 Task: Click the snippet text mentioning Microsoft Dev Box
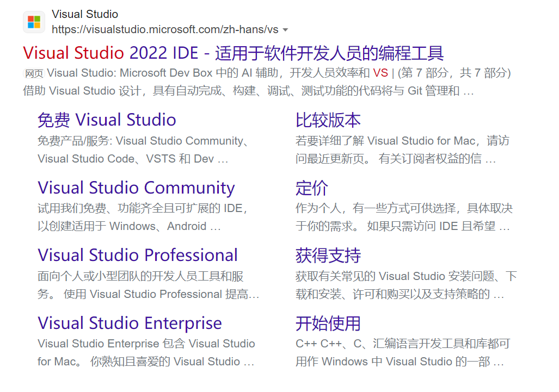point(279,73)
